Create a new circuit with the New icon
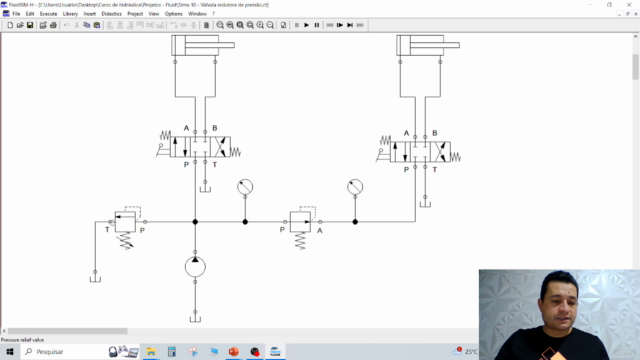 coord(10,25)
